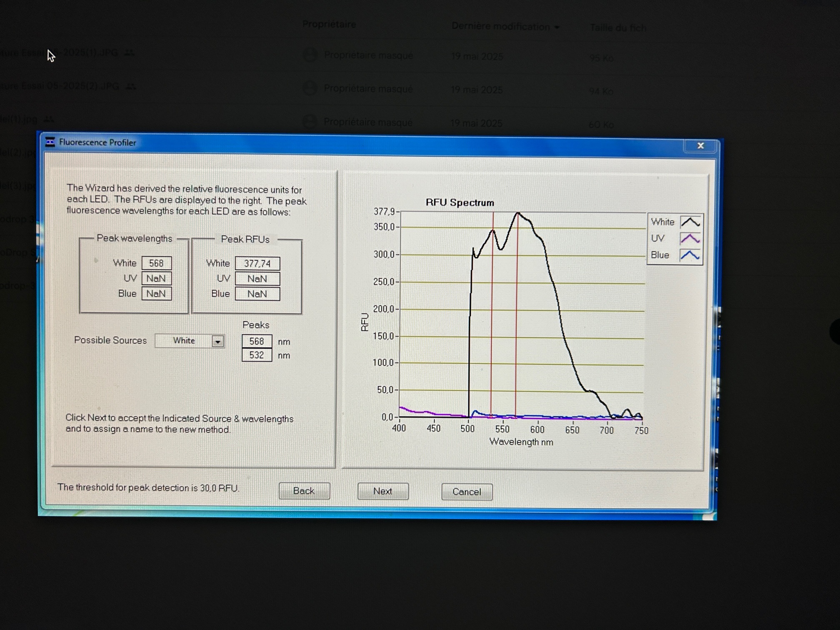This screenshot has width=840, height=630.
Task: Click the 532 nm peaks field
Action: tap(257, 355)
